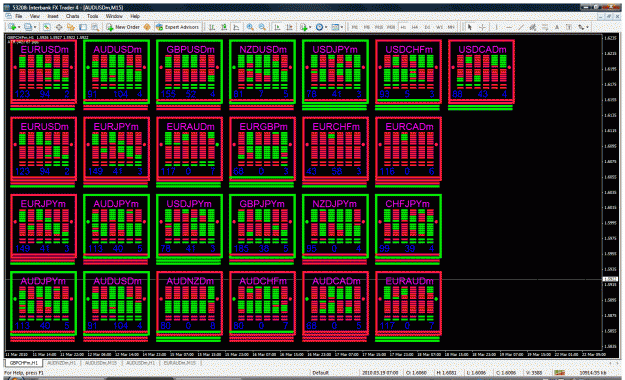Click the USDCADm panel label
The image size is (625, 380).
click(x=482, y=50)
